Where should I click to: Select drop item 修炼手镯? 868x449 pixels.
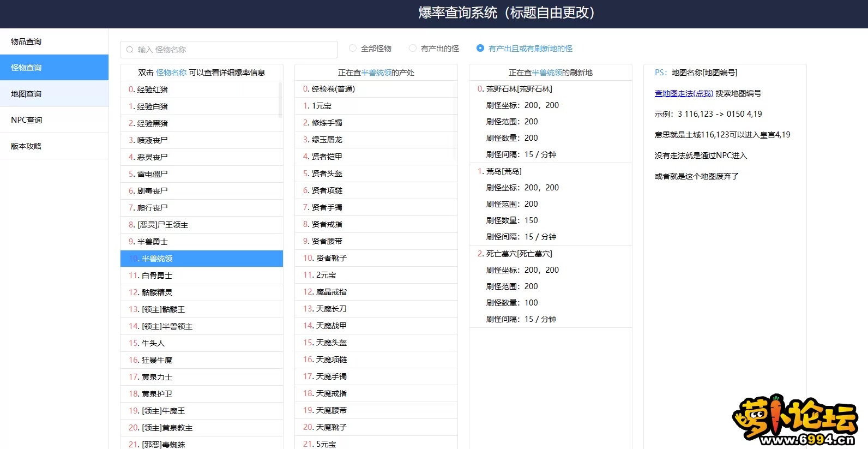[376, 123]
